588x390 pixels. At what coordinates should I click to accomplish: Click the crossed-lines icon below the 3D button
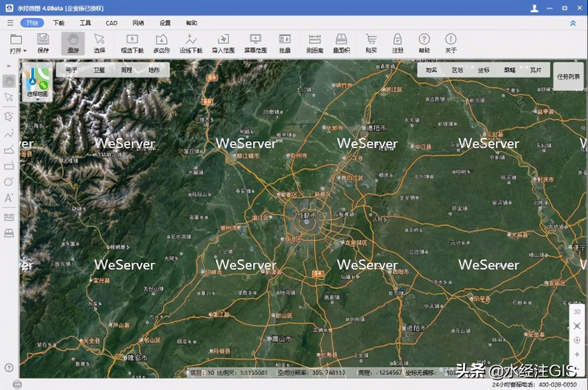pos(577,326)
